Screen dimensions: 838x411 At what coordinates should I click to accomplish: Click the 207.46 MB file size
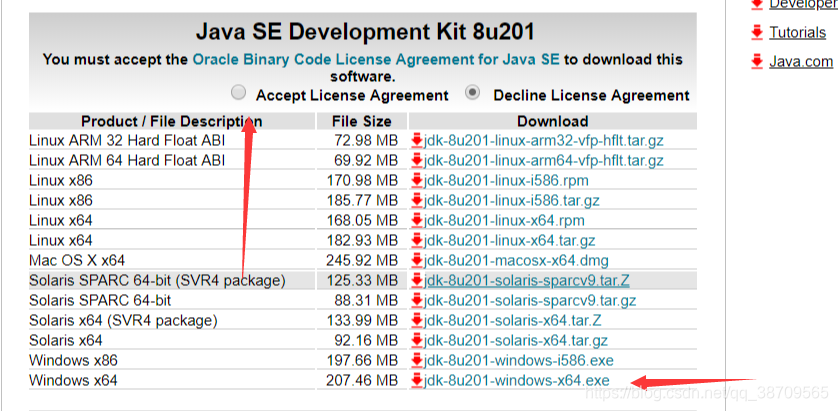(x=362, y=381)
